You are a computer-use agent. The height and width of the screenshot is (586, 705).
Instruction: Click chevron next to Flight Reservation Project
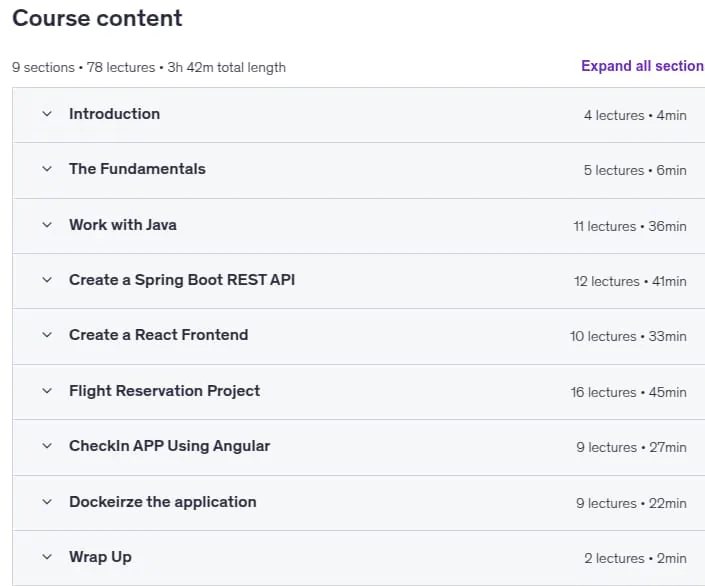[x=47, y=391]
